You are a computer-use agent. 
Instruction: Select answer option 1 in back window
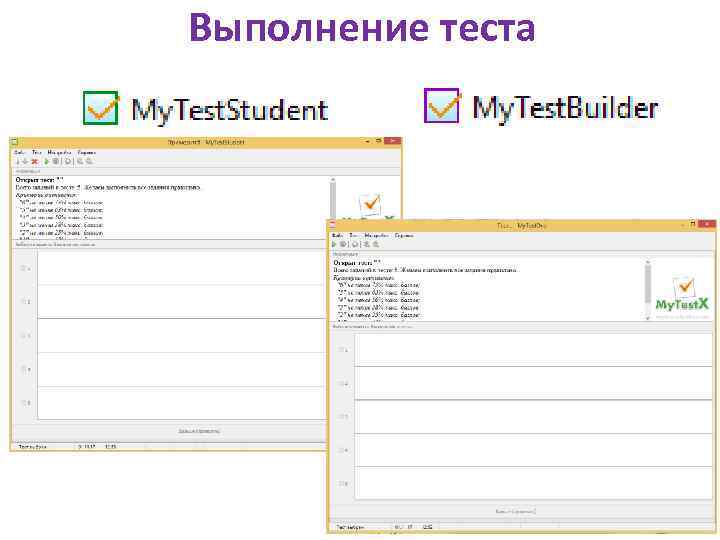point(26,268)
